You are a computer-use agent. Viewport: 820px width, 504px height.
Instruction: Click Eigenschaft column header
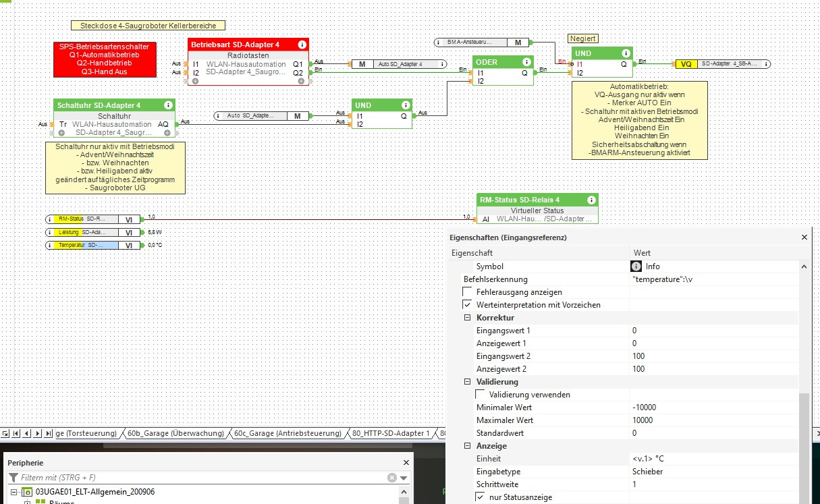coord(540,252)
